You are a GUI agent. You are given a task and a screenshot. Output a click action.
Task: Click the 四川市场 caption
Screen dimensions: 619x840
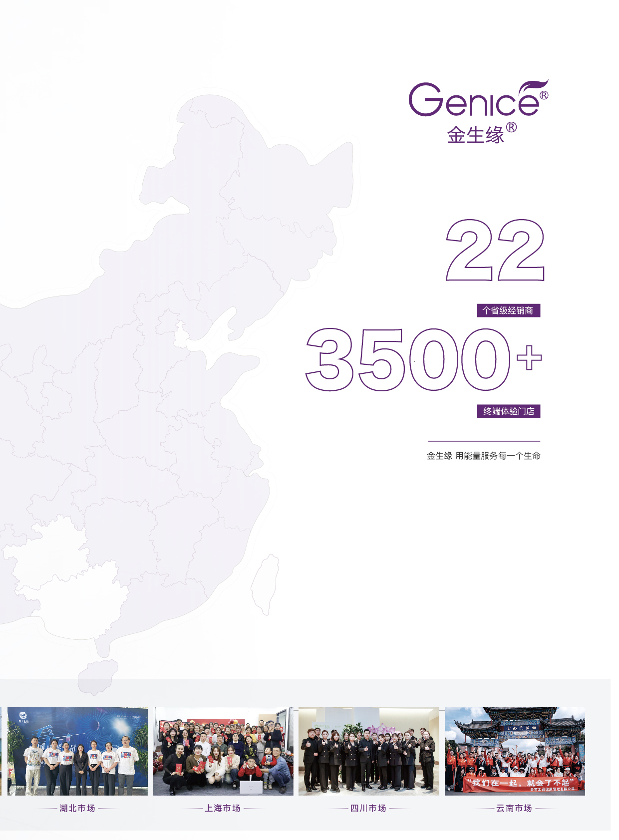pos(368,808)
